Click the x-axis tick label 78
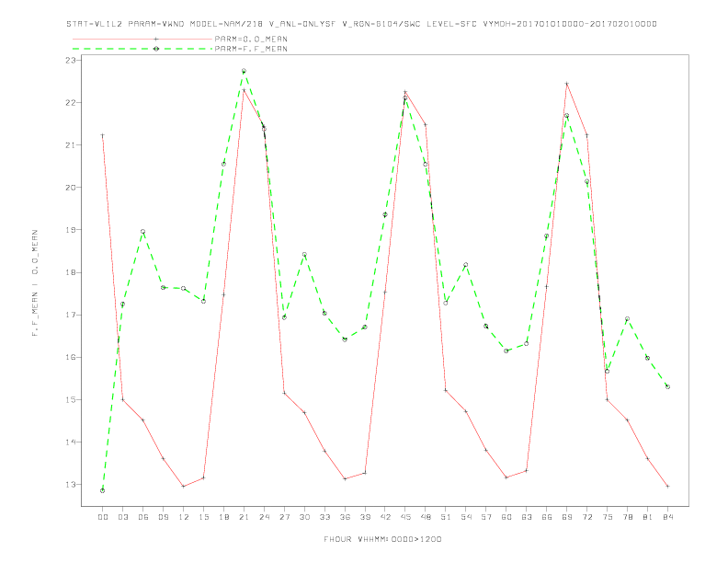The height and width of the screenshot is (563, 728). (628, 517)
